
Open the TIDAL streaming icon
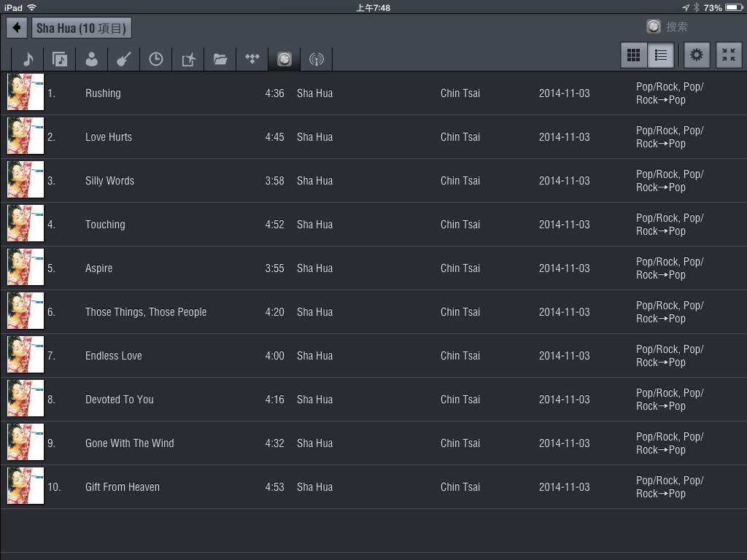point(252,59)
